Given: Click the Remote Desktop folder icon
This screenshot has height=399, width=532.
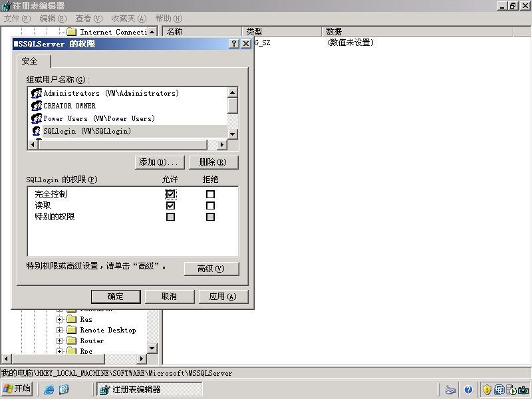Looking at the screenshot, I should point(72,330).
